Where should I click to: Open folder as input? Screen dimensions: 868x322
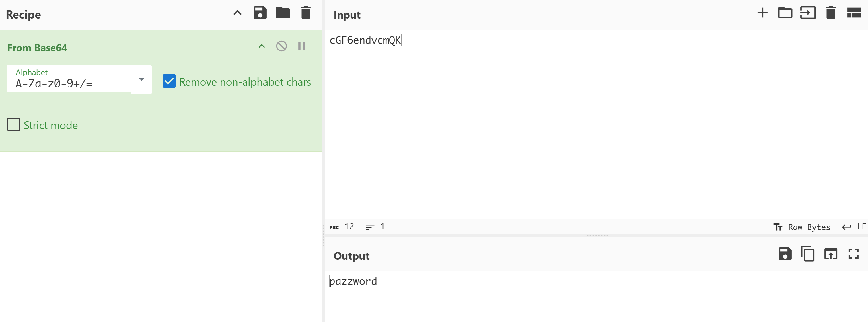pos(785,13)
